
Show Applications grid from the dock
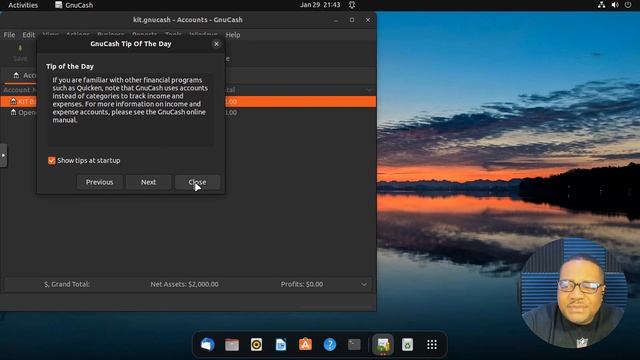tap(432, 344)
